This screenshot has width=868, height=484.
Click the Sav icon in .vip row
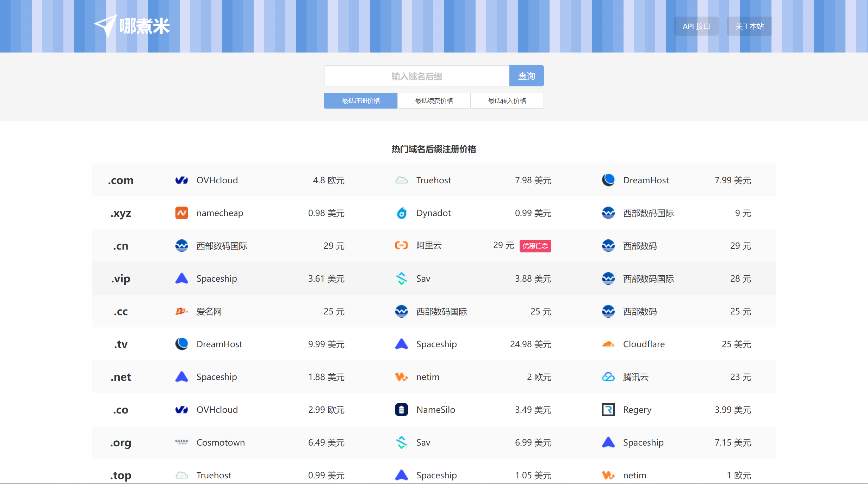tap(401, 278)
